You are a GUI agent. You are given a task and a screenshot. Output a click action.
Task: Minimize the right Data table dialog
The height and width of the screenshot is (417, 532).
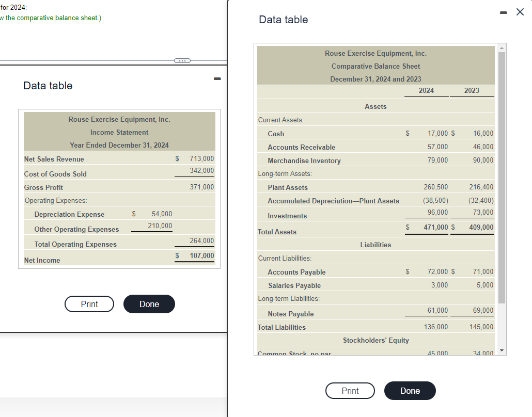503,11
